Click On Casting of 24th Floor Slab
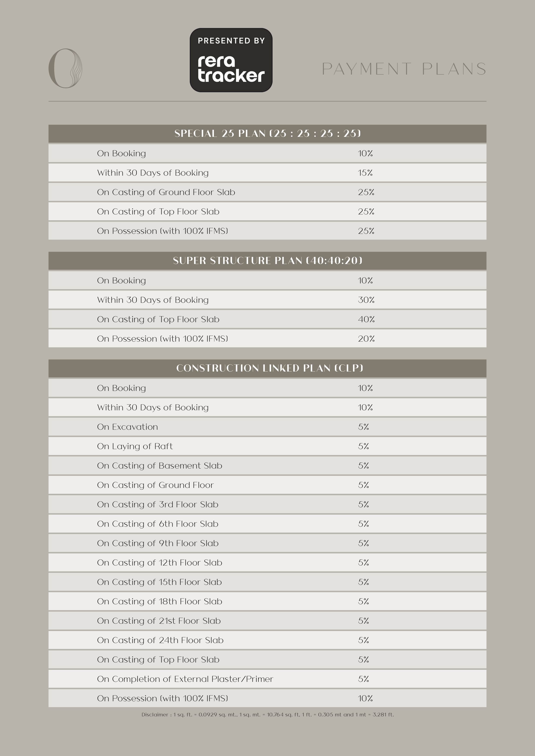 click(x=160, y=640)
